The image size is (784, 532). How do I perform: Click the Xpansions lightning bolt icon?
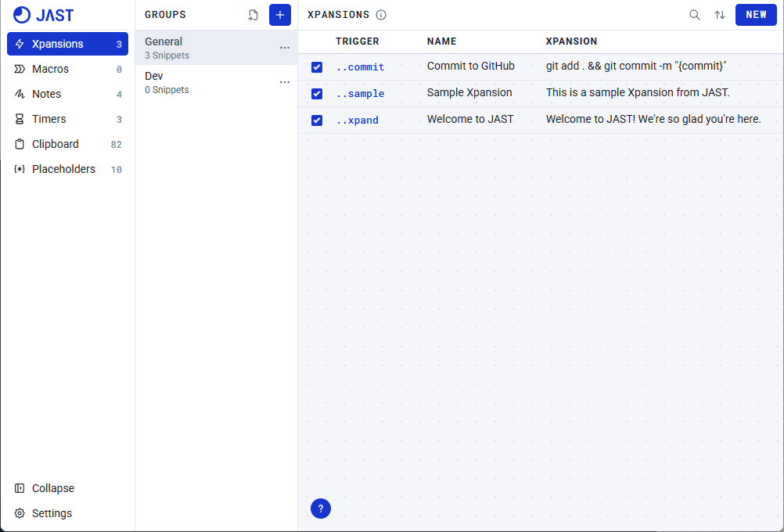(20, 44)
